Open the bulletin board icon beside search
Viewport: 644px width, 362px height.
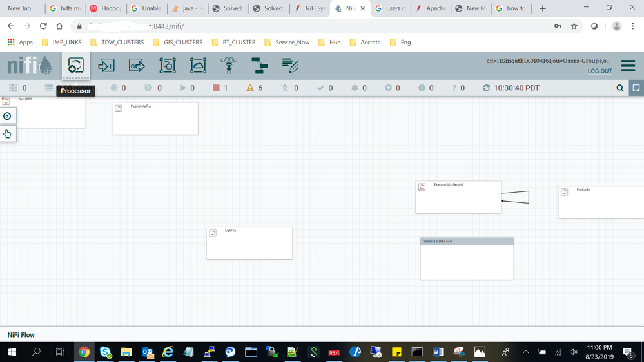[636, 88]
